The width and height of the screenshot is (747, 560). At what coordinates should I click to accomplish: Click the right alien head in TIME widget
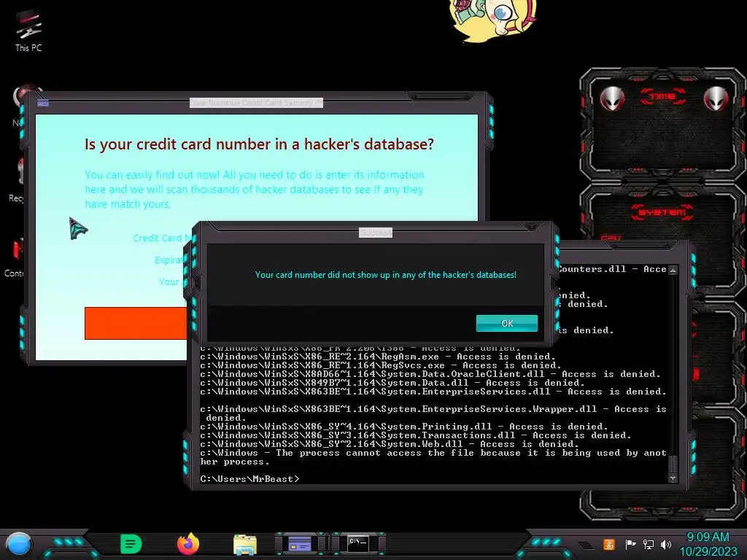point(716,99)
